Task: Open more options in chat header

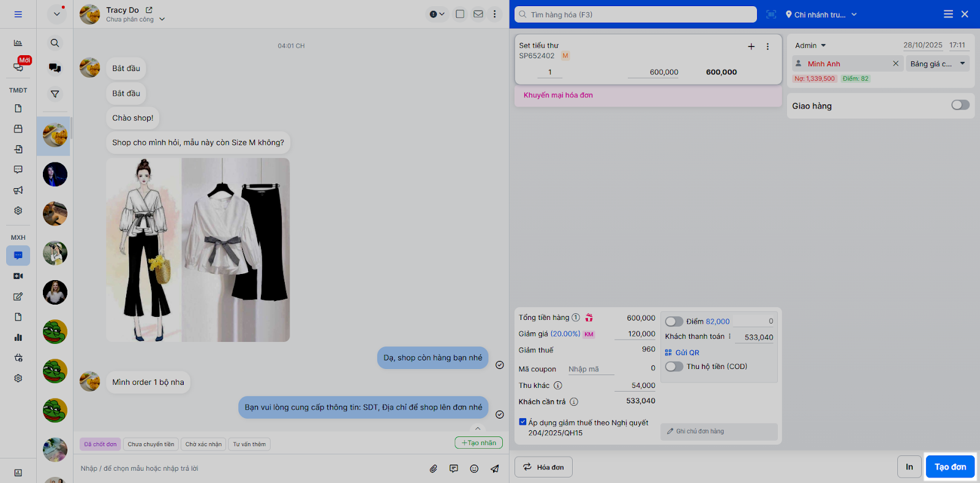Action: [495, 14]
